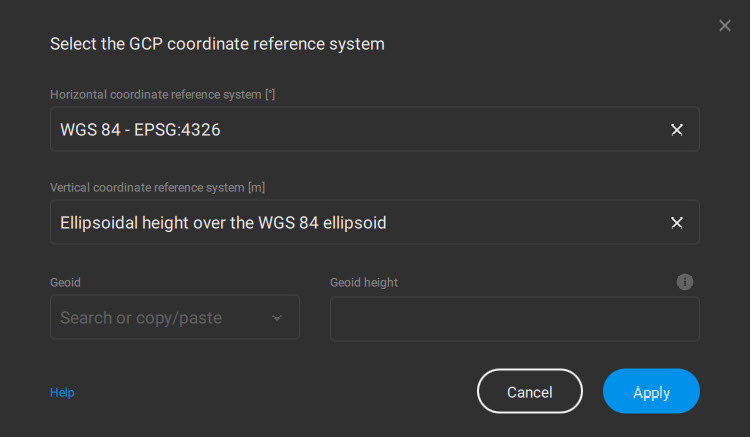Screen dimensions: 750x437
Task: Open the Horizontal coordinate reference system combo box
Action: [360, 130]
